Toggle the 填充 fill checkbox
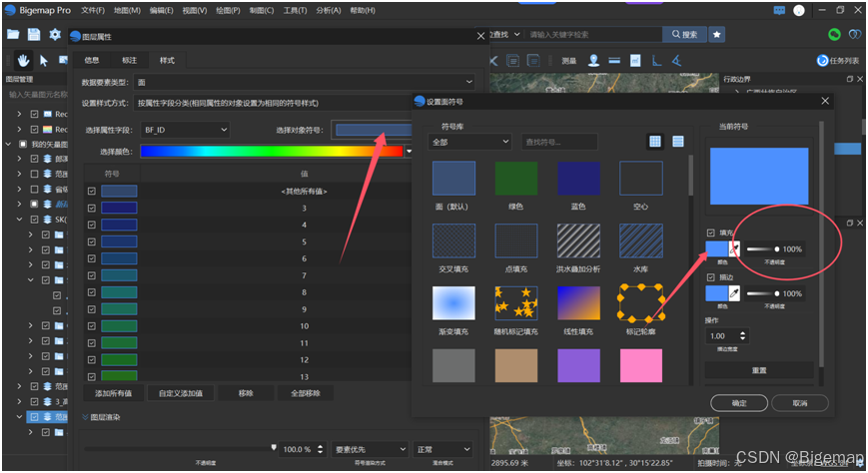 (711, 233)
